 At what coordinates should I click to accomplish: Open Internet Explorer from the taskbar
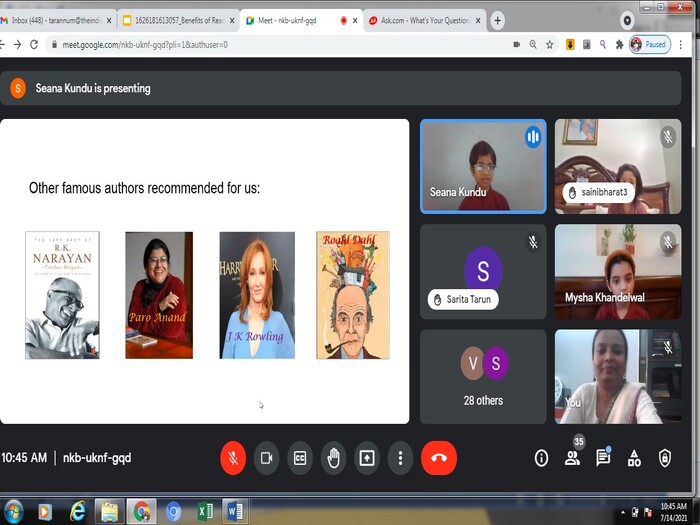(x=77, y=512)
